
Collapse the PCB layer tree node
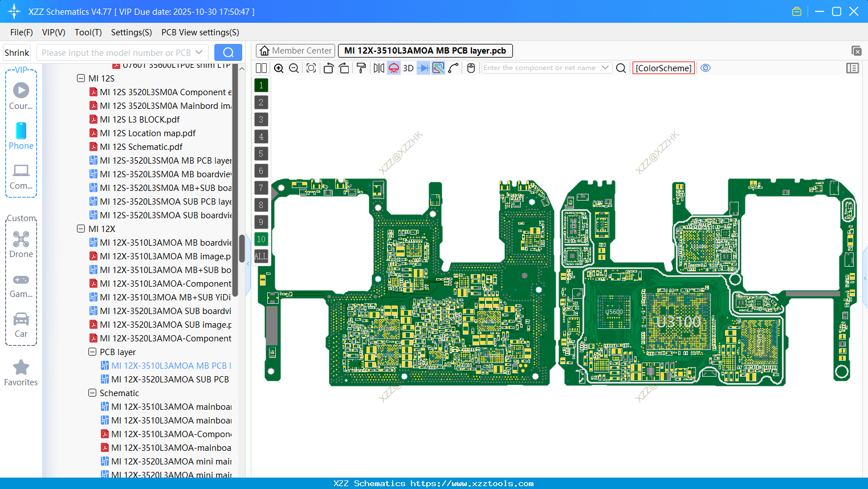tap(92, 352)
